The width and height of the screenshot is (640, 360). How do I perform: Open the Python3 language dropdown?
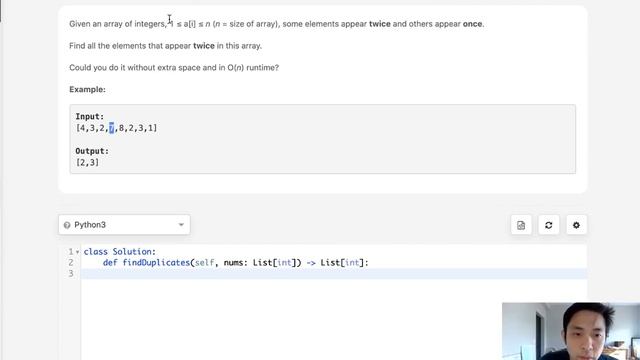(124, 224)
